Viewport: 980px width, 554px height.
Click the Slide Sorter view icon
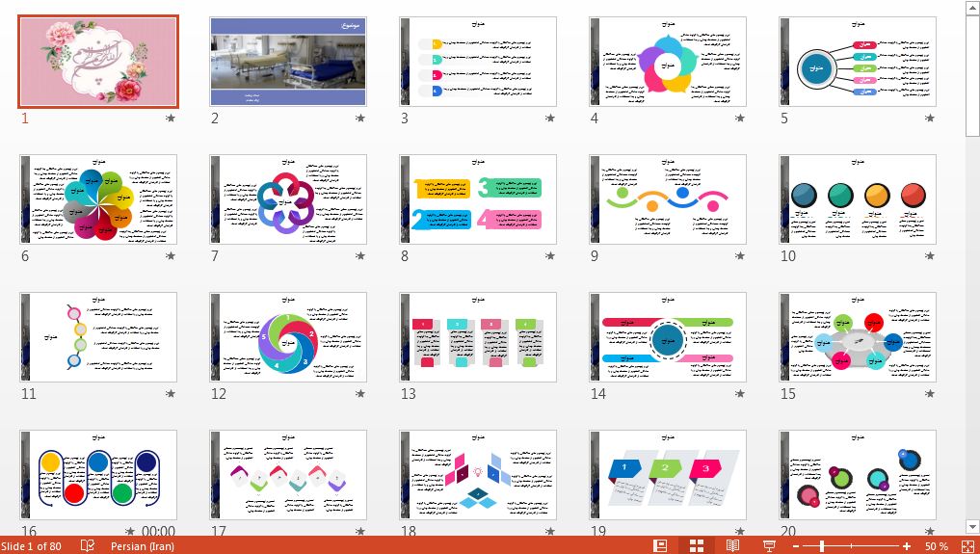pyautogui.click(x=697, y=546)
